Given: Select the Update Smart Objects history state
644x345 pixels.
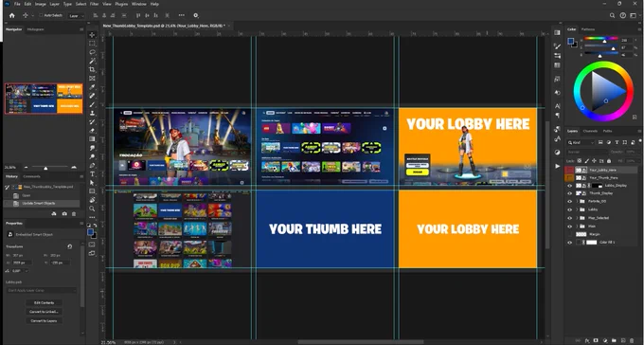Looking at the screenshot, I should click(42, 203).
